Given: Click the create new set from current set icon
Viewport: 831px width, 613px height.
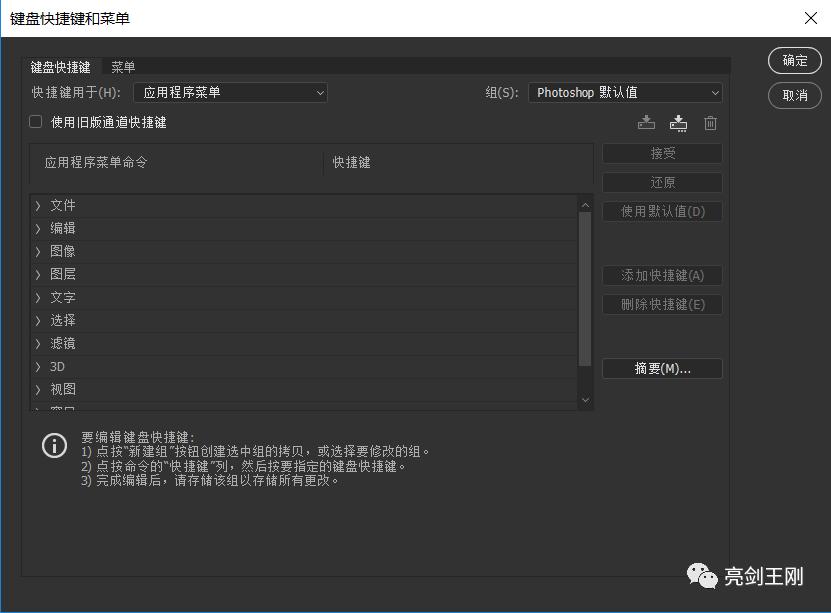Looking at the screenshot, I should tap(678, 122).
